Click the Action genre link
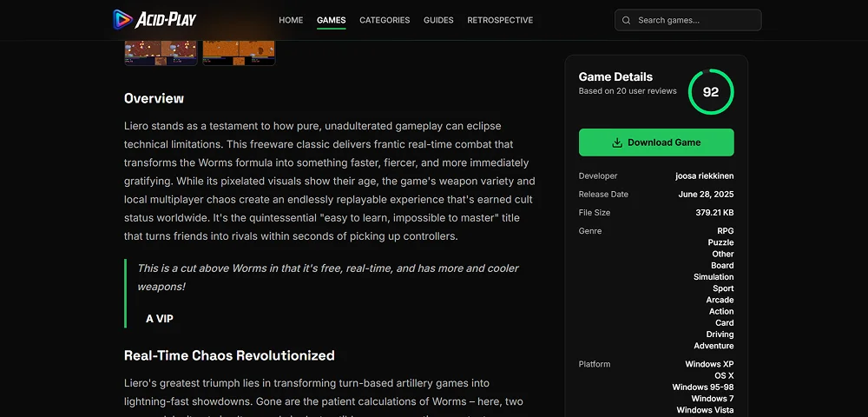Viewport: 868px width, 417px height. [x=720, y=311]
